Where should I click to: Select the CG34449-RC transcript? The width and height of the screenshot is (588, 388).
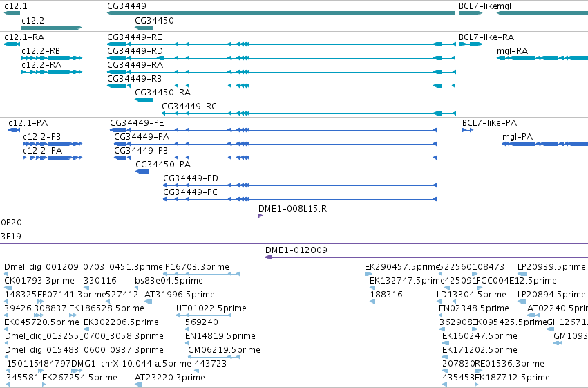(x=309, y=113)
